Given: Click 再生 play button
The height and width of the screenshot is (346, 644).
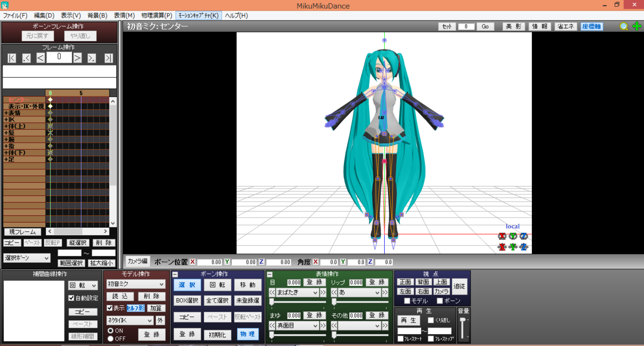Looking at the screenshot, I should (x=409, y=320).
